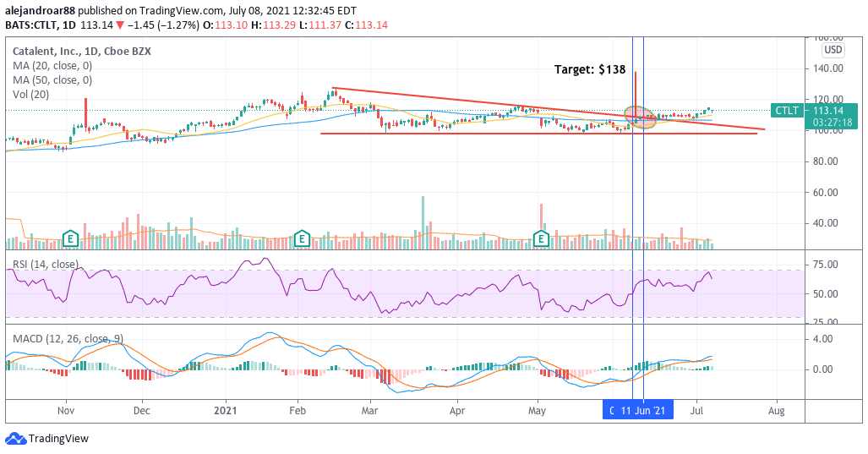Viewport: 868px width, 454px height.
Task: Click the RSI (14, close) indicator label
Action: (46, 264)
